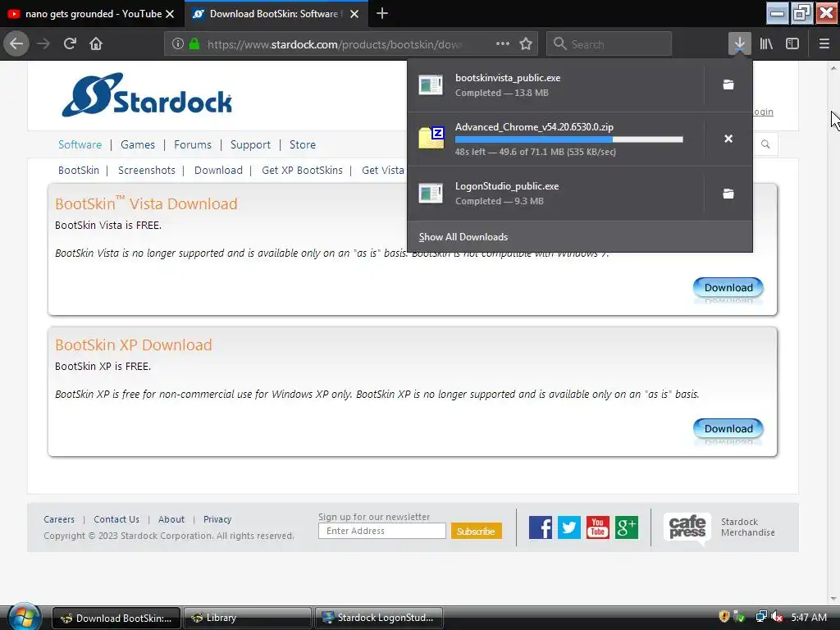Open the YouTube social icon
This screenshot has width=840, height=630.
pyautogui.click(x=598, y=527)
